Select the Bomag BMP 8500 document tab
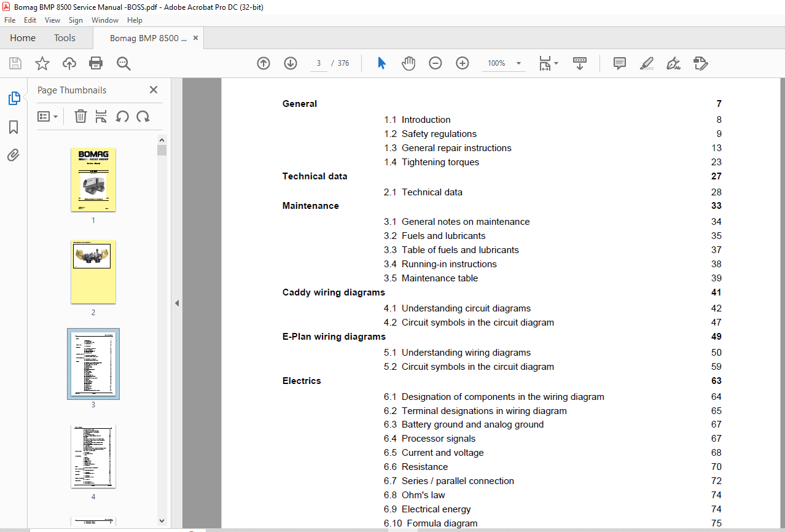 pyautogui.click(x=148, y=38)
